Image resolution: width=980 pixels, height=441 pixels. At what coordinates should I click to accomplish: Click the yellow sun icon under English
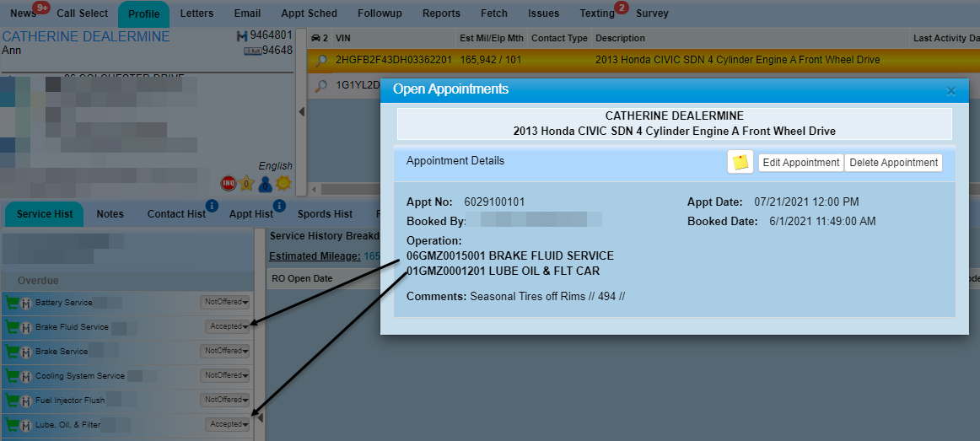283,183
